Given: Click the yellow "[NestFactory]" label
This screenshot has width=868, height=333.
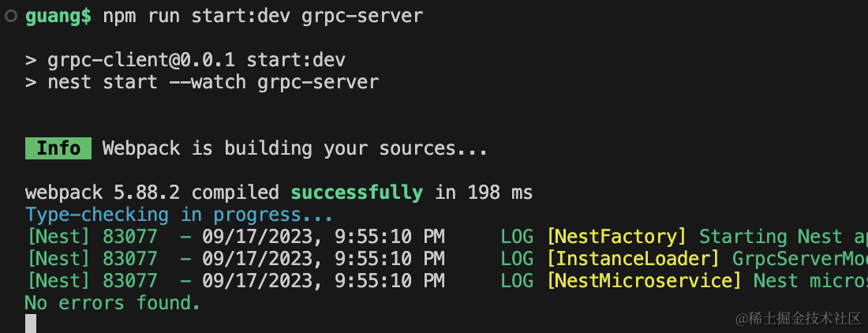Looking at the screenshot, I should (616, 237).
